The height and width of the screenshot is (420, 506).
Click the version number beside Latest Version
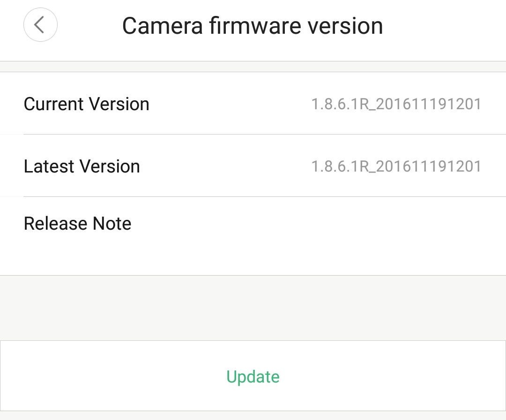396,166
